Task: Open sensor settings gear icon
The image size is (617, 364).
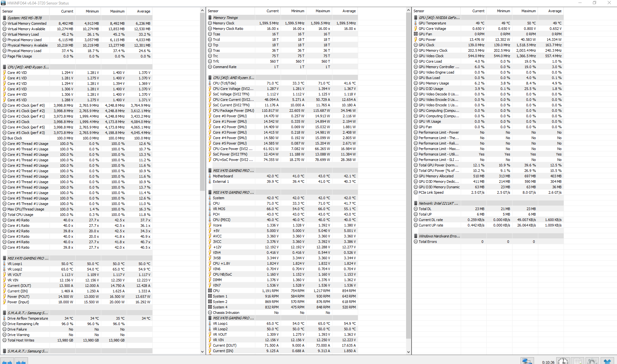Action: coord(592,361)
